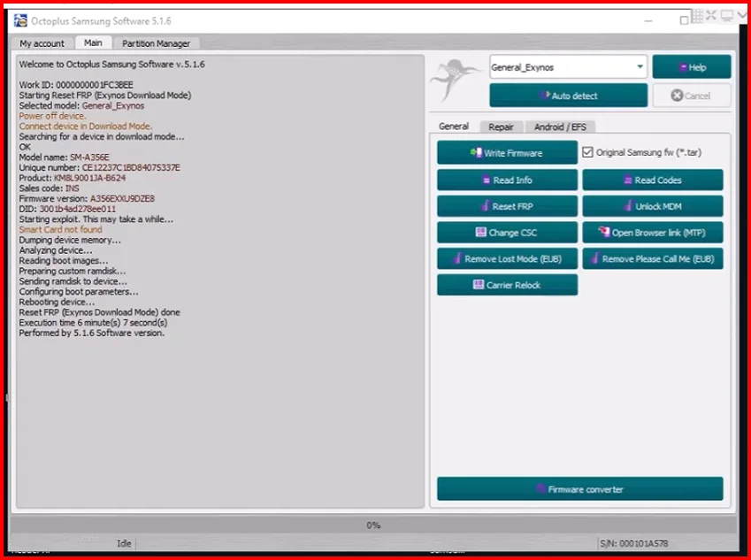
Task: Start the Reset FRP operation
Action: [x=507, y=206]
